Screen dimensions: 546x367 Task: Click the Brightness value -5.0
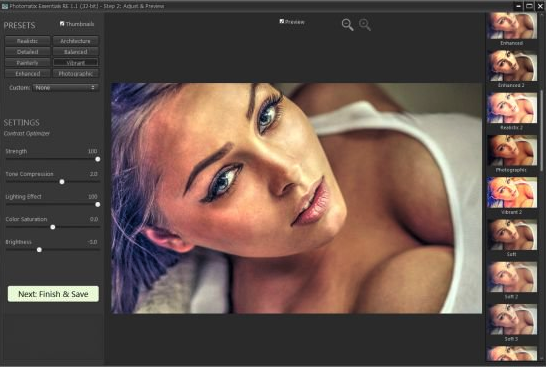[93, 242]
